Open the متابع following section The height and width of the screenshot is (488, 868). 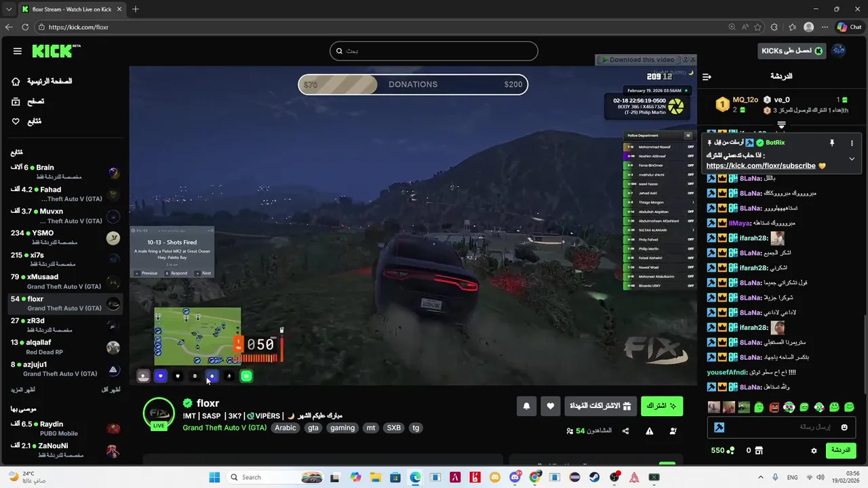click(26, 121)
